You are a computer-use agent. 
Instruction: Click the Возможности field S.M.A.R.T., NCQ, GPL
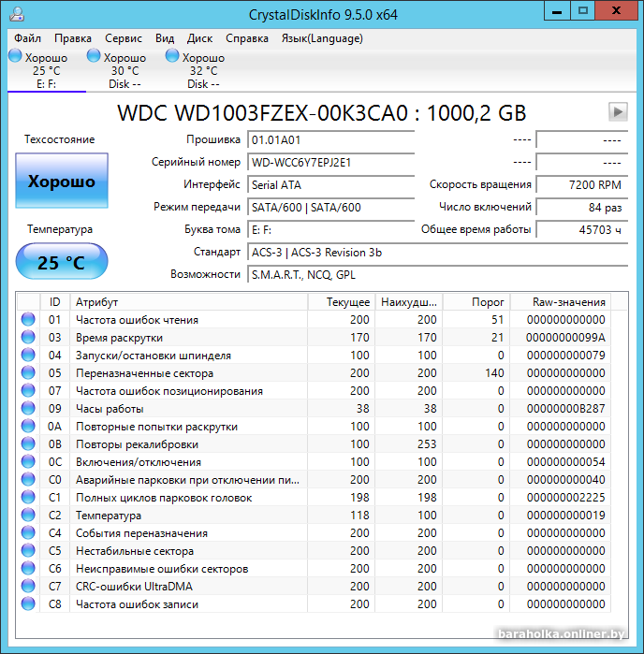tap(437, 275)
